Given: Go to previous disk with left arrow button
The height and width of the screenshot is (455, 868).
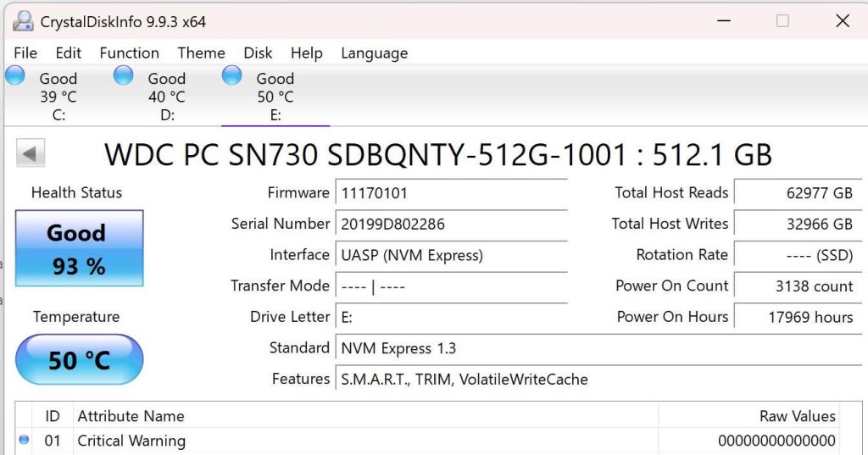Looking at the screenshot, I should click(30, 153).
